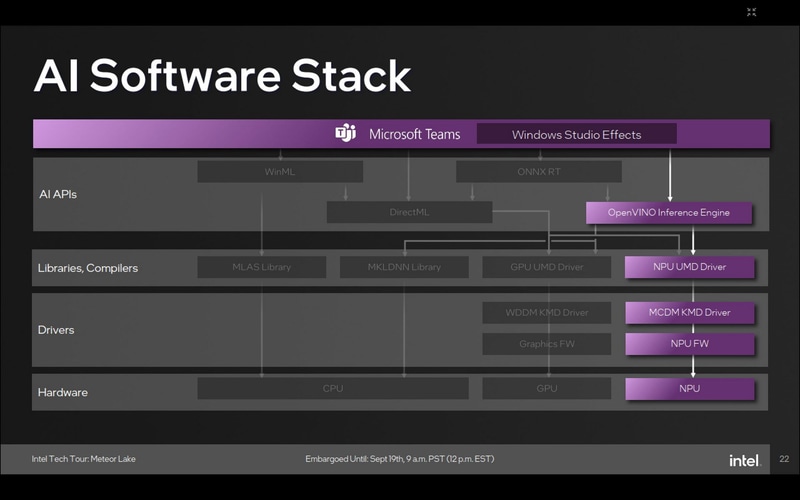Select the Windows Studio Effects box
This screenshot has width=800, height=500.
point(577,134)
